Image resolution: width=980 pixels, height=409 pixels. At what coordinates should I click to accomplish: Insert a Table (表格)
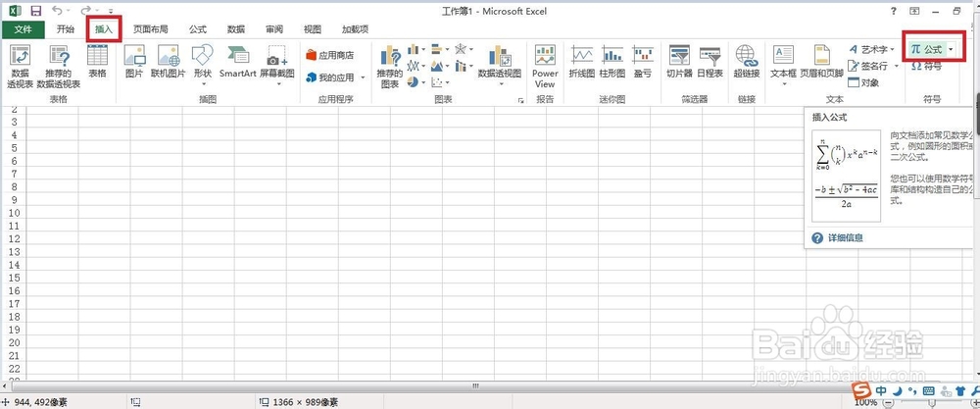click(x=97, y=61)
